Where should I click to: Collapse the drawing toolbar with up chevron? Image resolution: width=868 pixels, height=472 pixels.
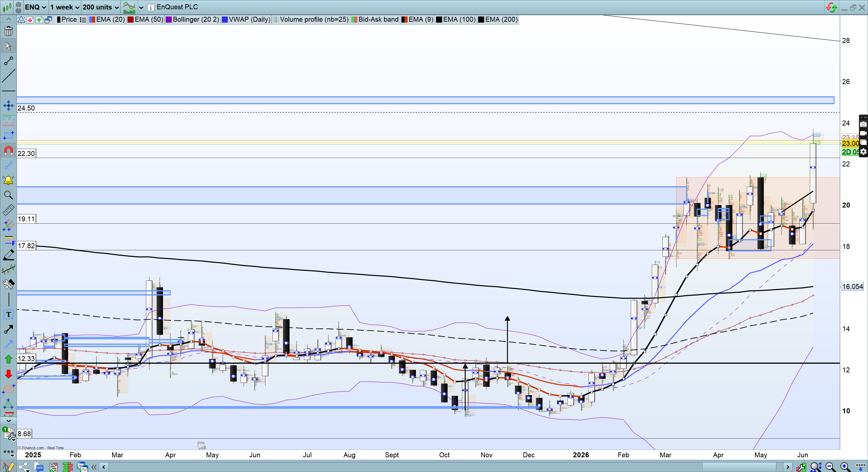tap(8, 19)
